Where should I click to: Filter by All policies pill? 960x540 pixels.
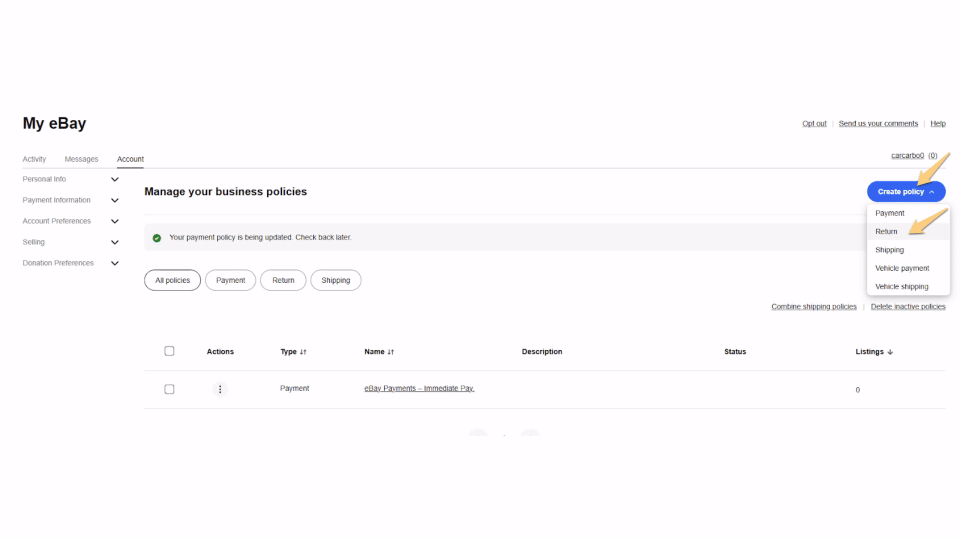173,280
